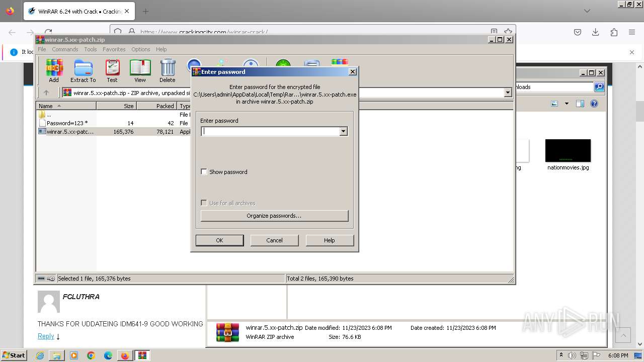Screen dimensions: 644x362
Task: Go up one folder level in WinRAR
Action: (x=46, y=93)
